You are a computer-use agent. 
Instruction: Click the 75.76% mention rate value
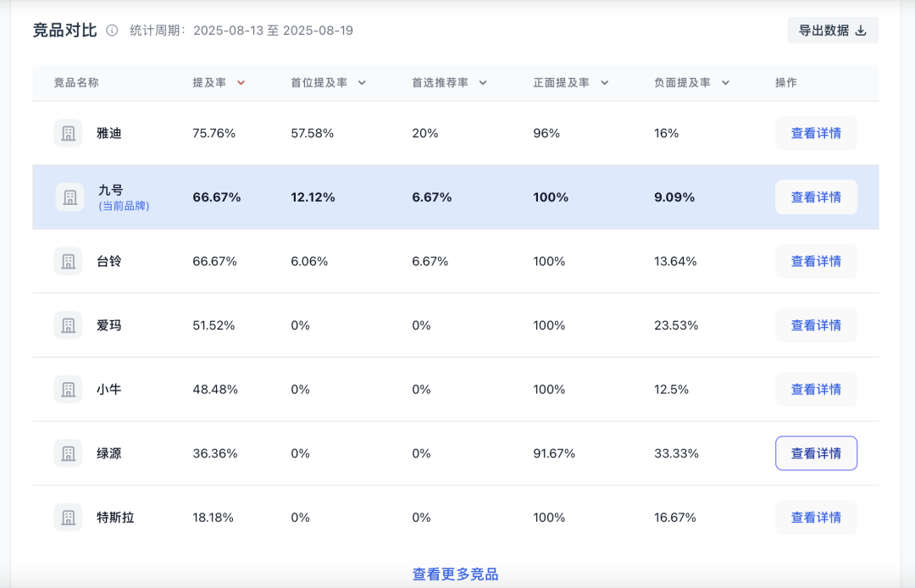[x=214, y=133]
